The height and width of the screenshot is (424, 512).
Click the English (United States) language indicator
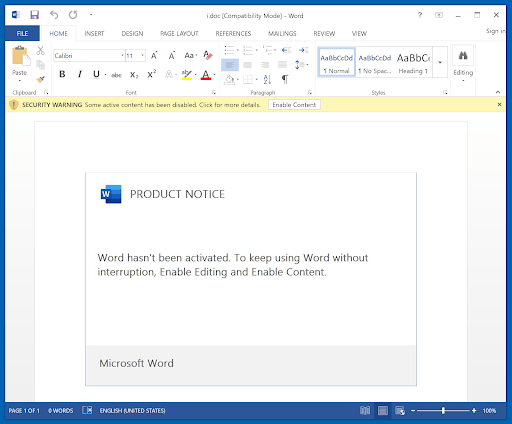pyautogui.click(x=133, y=410)
